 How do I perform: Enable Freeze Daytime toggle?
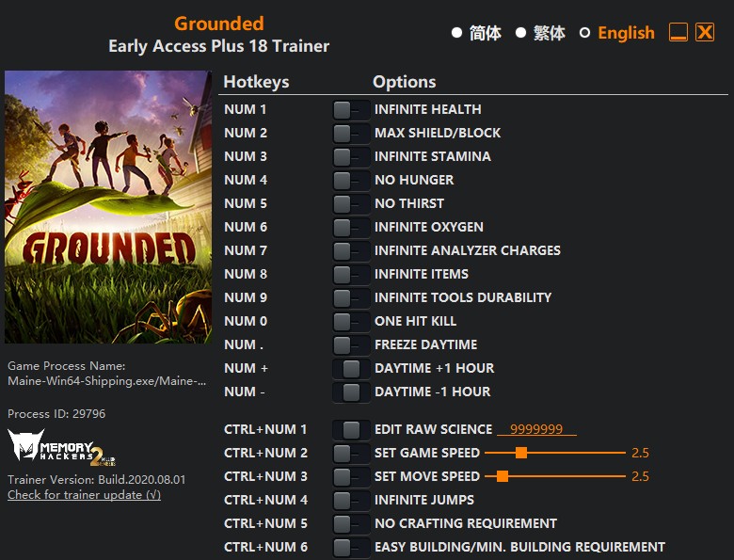tap(351, 345)
